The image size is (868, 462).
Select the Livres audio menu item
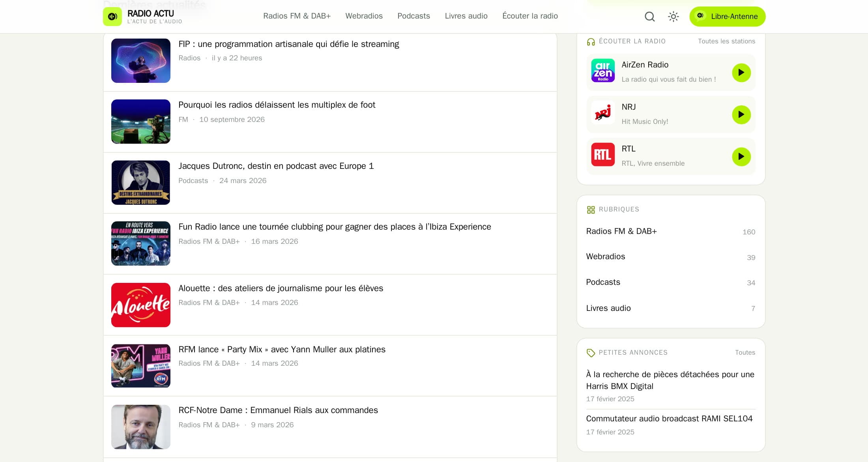click(x=466, y=16)
